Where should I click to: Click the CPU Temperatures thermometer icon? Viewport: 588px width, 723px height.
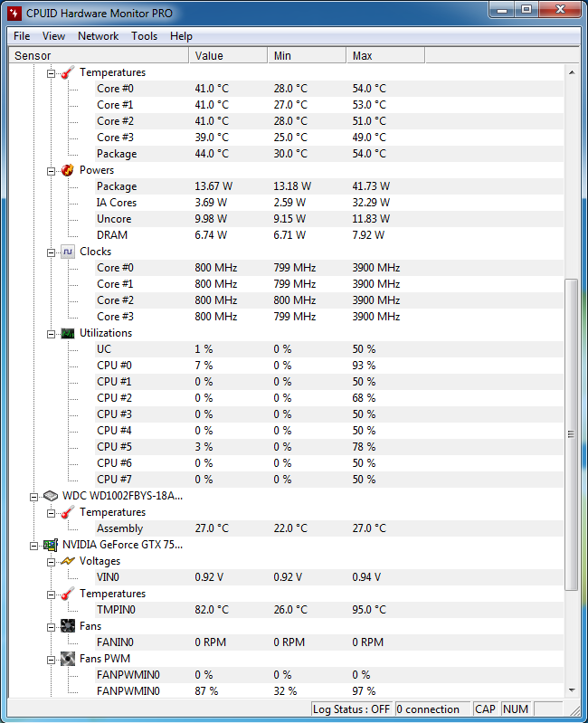[68, 72]
